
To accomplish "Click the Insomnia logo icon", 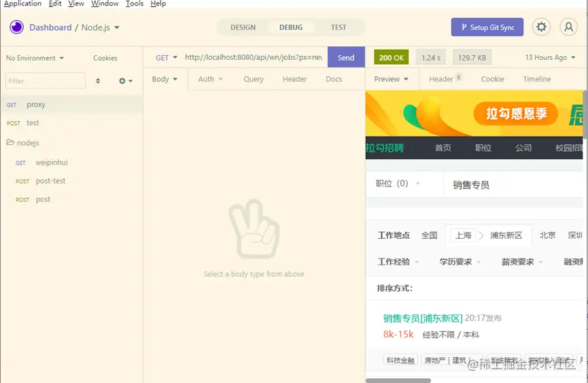I will [16, 27].
